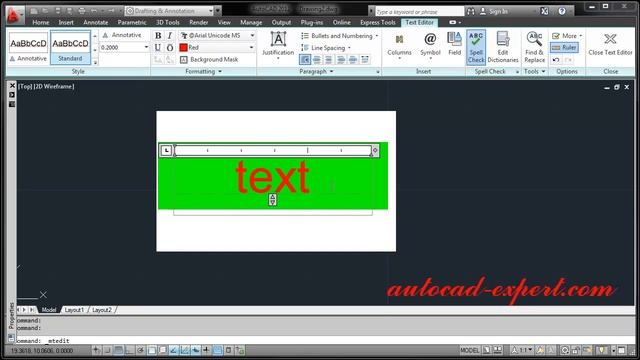Toggle Overline text formatting
This screenshot has width=640, height=360.
pos(170,48)
